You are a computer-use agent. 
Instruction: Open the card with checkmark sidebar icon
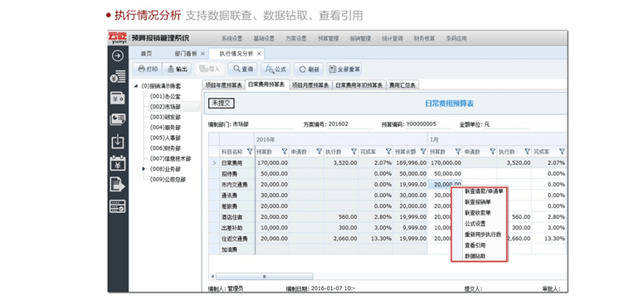click(118, 206)
